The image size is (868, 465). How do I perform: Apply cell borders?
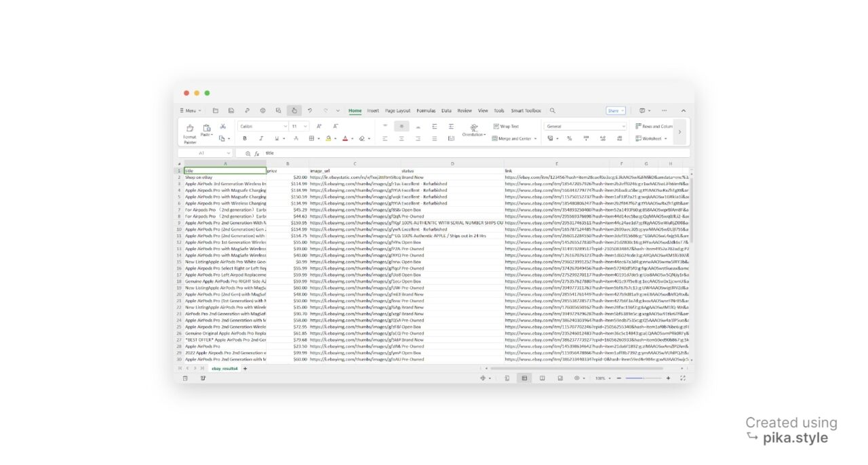[313, 138]
